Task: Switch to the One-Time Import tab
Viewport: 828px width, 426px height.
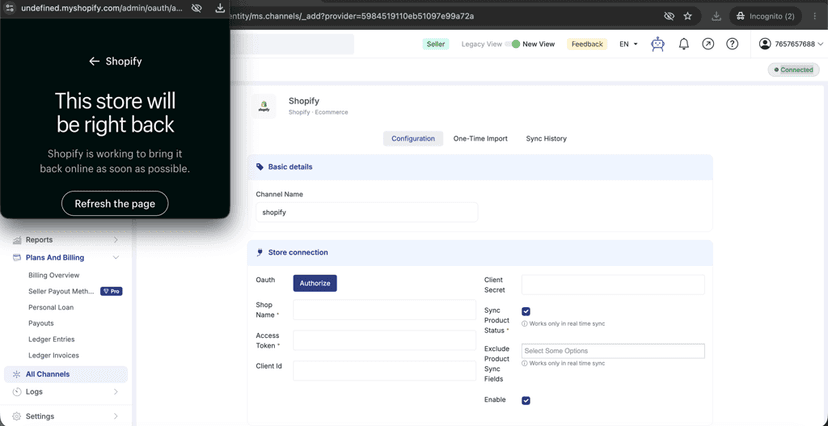Action: tap(480, 139)
